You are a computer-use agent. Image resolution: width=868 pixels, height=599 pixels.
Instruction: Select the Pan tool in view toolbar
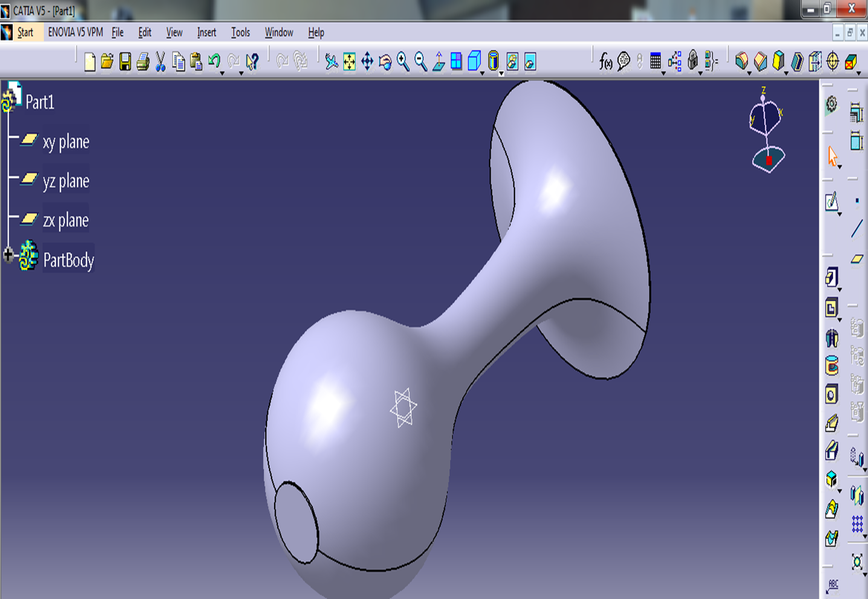[367, 62]
